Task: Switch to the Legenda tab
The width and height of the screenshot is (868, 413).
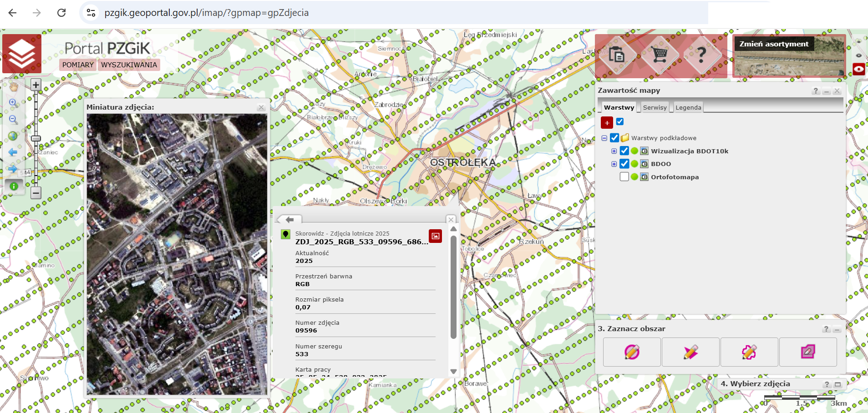Action: click(688, 107)
